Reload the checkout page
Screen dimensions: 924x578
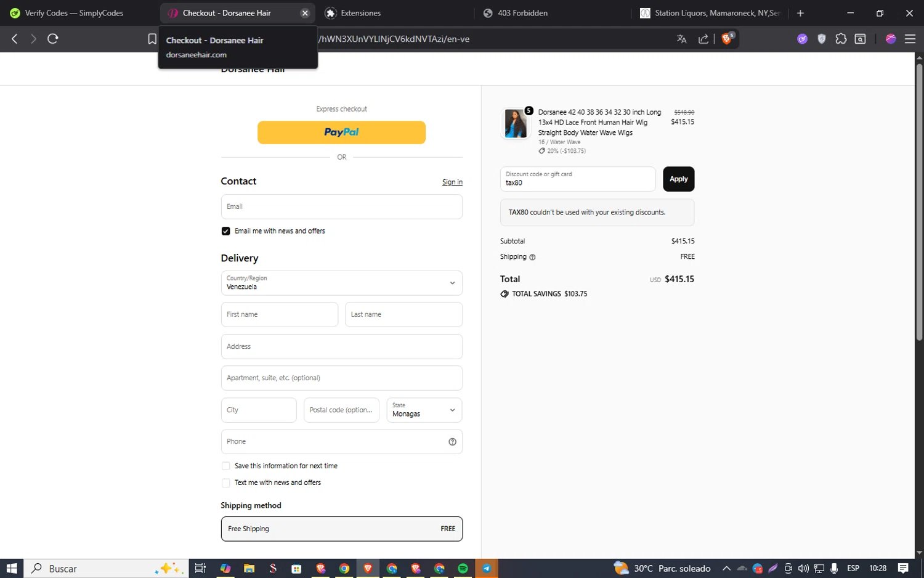(x=53, y=39)
